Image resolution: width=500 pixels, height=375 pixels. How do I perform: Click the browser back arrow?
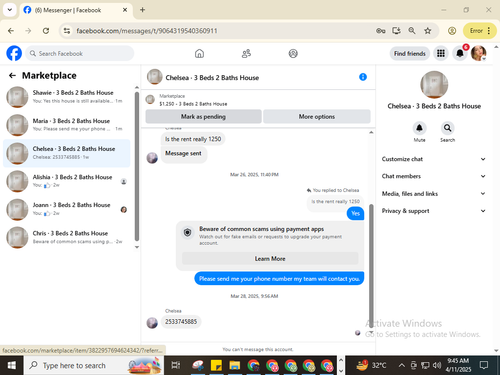[11, 31]
